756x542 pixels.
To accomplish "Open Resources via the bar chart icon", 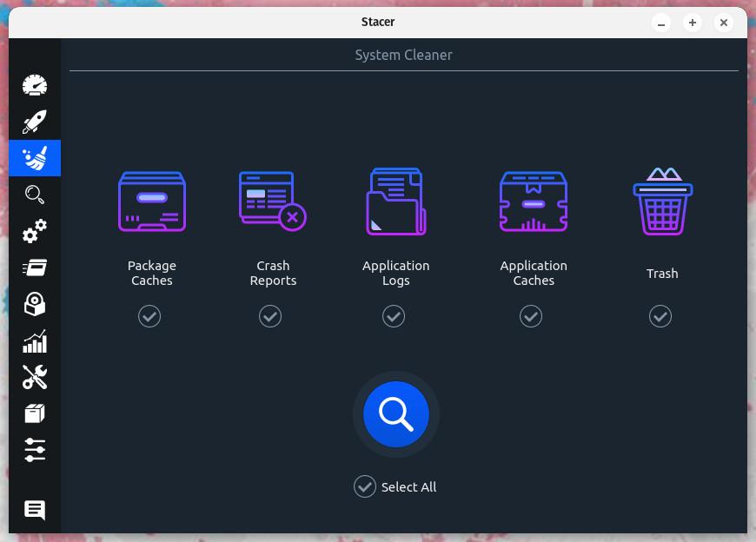I will point(35,340).
